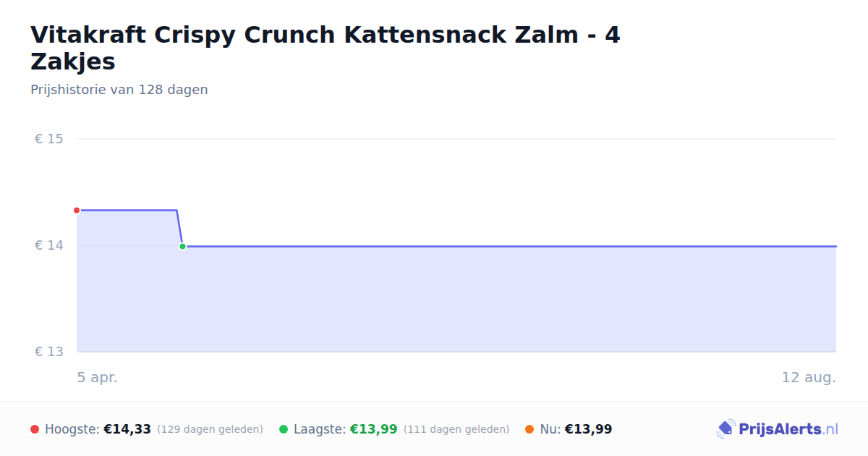This screenshot has width=868, height=456.
Task: Select the € 15 y-axis label
Action: click(49, 139)
